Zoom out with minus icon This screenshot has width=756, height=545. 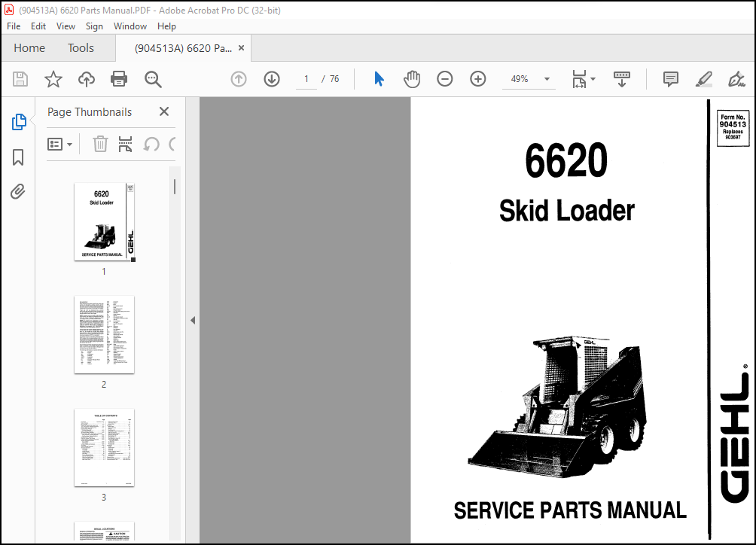[444, 79]
